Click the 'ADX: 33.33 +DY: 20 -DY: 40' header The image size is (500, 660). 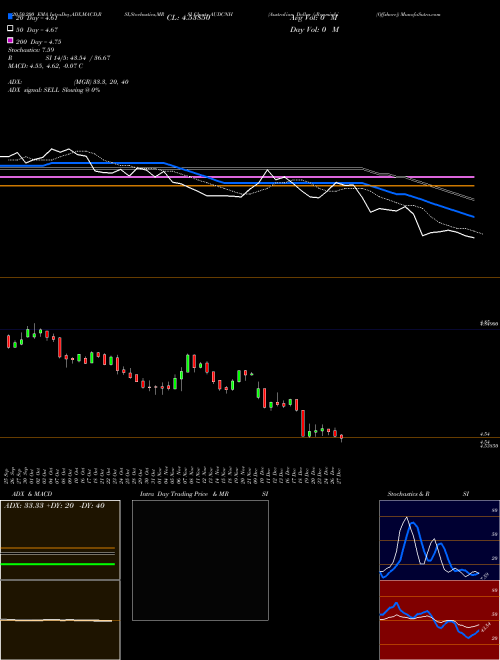coord(54,505)
